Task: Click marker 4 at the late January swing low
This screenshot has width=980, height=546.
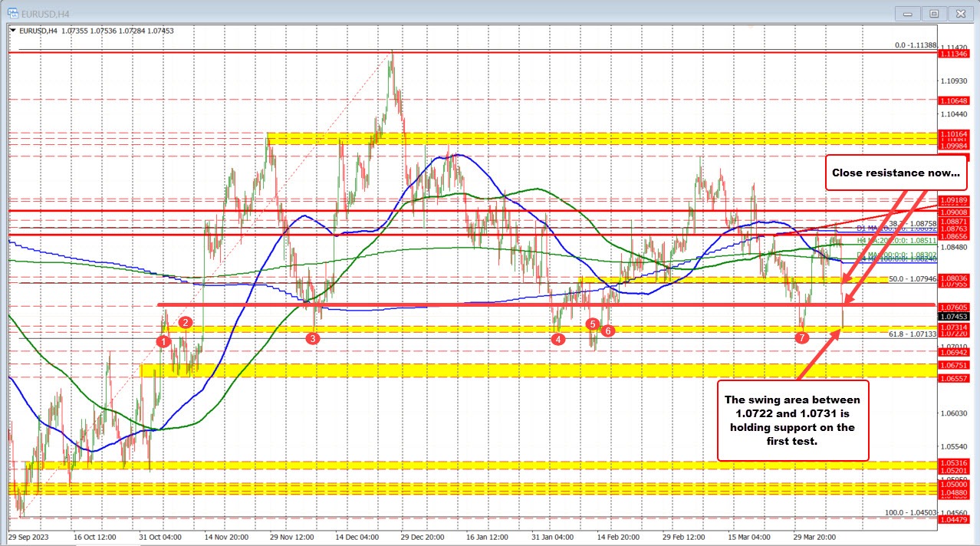Action: point(557,338)
